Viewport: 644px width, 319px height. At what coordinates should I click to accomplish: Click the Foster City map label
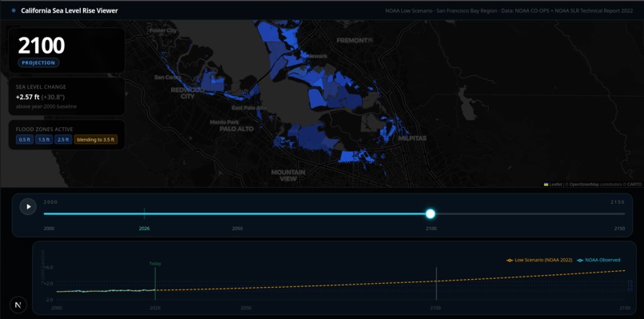(x=163, y=30)
